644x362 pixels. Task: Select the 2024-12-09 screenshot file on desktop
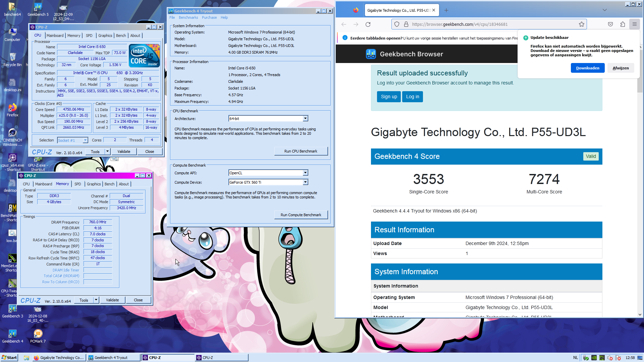pos(63,12)
